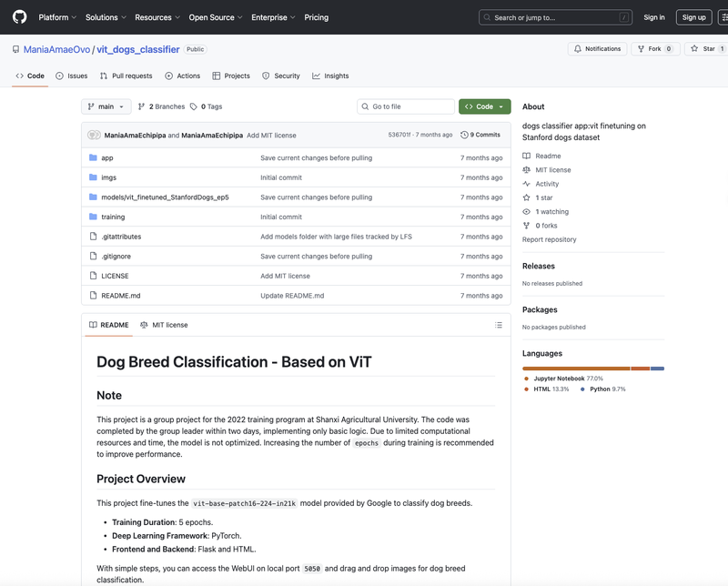Click the HTML segment of the language bar
This screenshot has width=728, height=586.
click(x=641, y=369)
